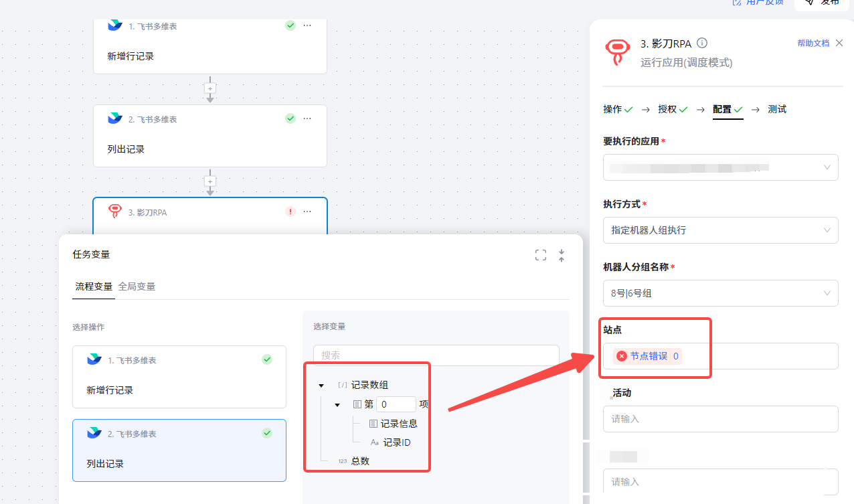This screenshot has height=504, width=854.
Task: Collapse the 记录数组 tree node
Action: 321,386
